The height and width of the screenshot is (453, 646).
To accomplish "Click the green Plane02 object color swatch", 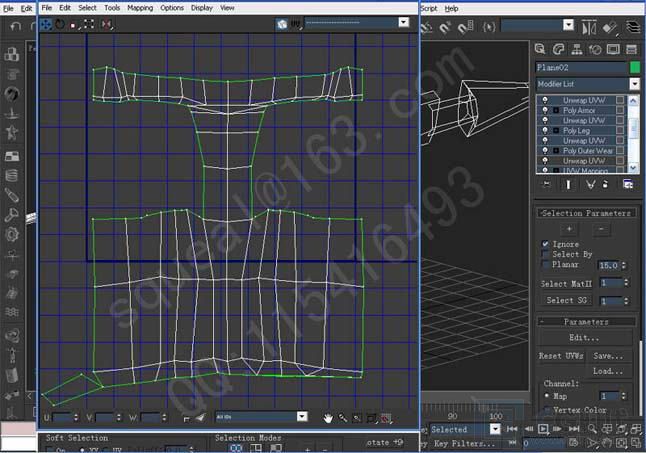I will coord(635,67).
